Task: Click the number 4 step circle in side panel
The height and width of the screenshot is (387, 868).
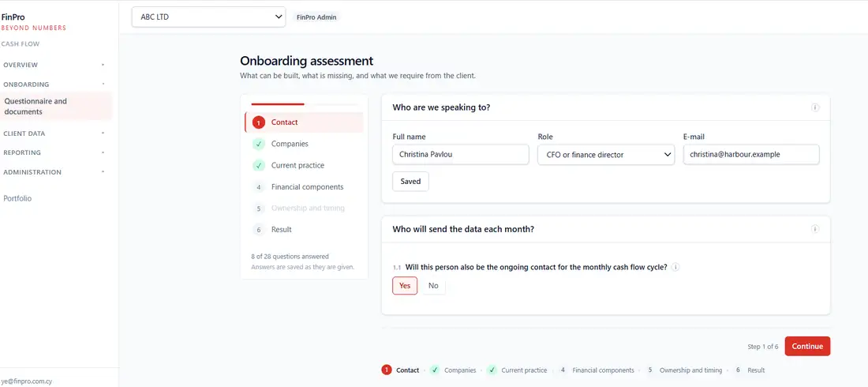Action: pos(259,187)
